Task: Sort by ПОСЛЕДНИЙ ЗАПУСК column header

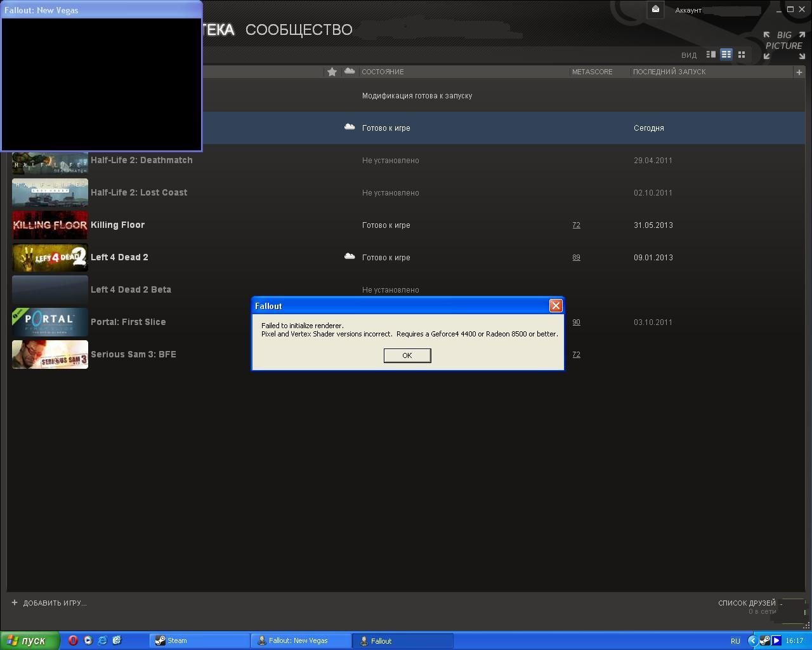Action: (669, 72)
